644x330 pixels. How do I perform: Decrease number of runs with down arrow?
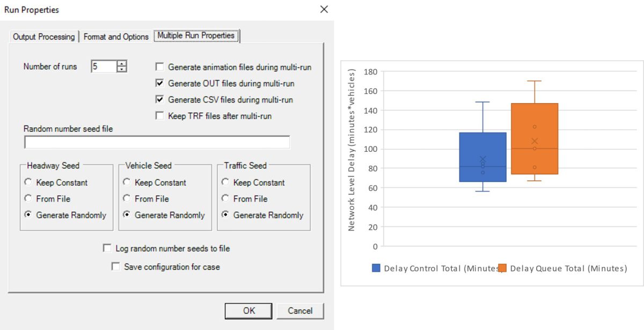pyautogui.click(x=122, y=70)
